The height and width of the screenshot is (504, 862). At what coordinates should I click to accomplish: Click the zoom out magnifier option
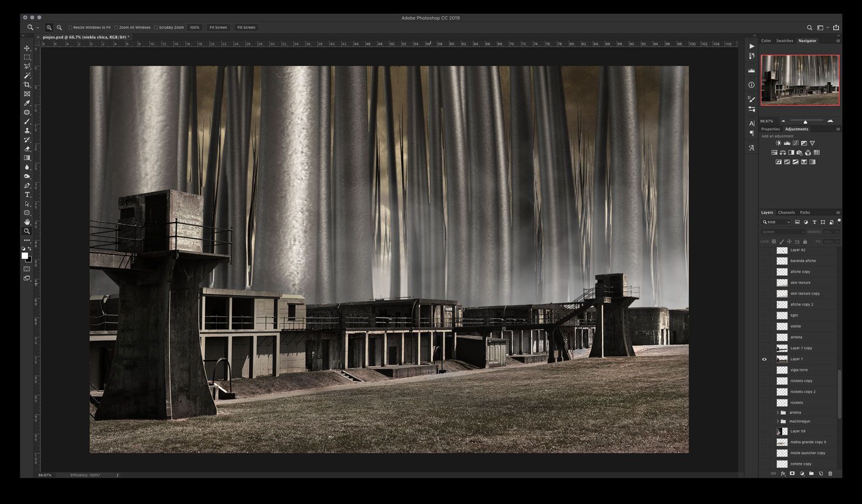[x=59, y=28]
